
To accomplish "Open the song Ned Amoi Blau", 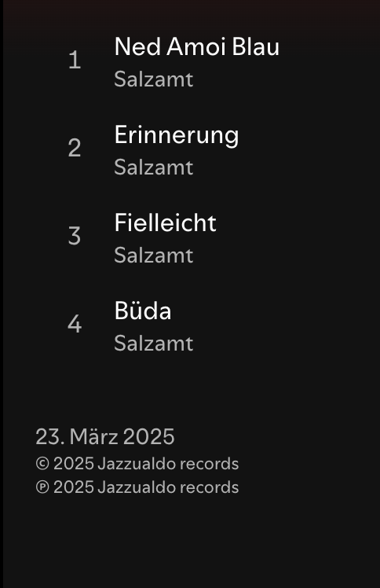I will (x=197, y=47).
